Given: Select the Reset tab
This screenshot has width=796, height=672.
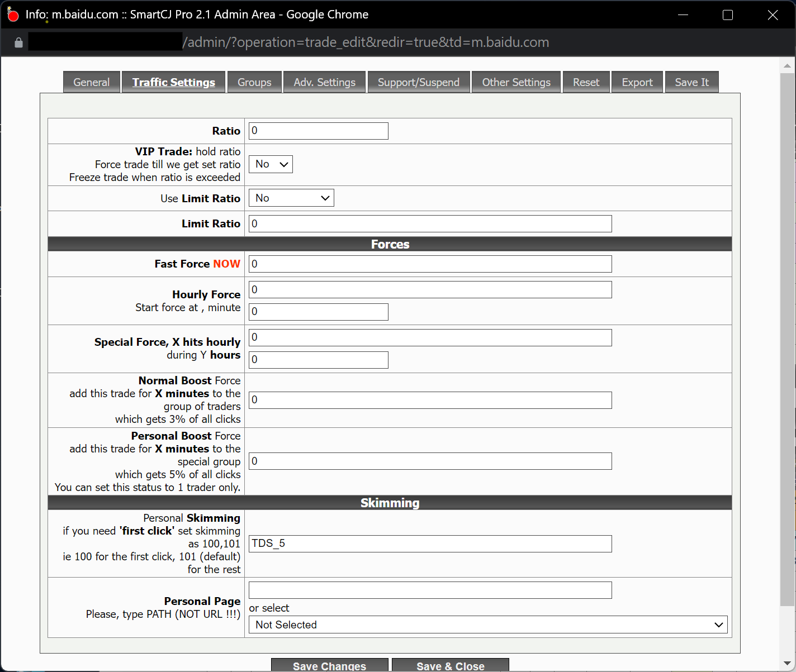Looking at the screenshot, I should pyautogui.click(x=586, y=82).
